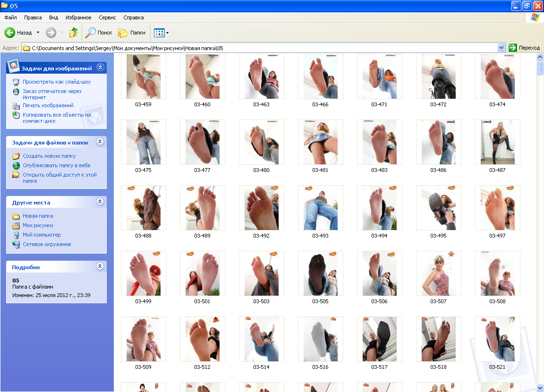This screenshot has height=392, width=544.
Task: Go up one folder level
Action: pyautogui.click(x=74, y=33)
